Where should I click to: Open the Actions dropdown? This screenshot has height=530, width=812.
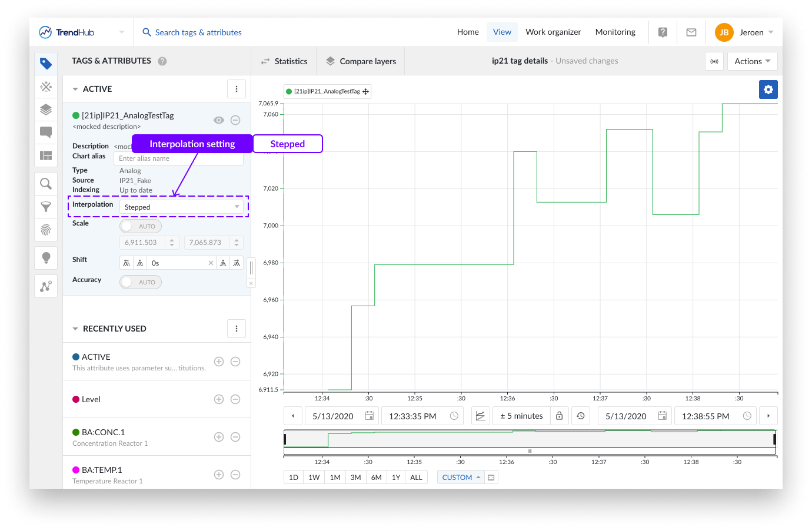[752, 61]
